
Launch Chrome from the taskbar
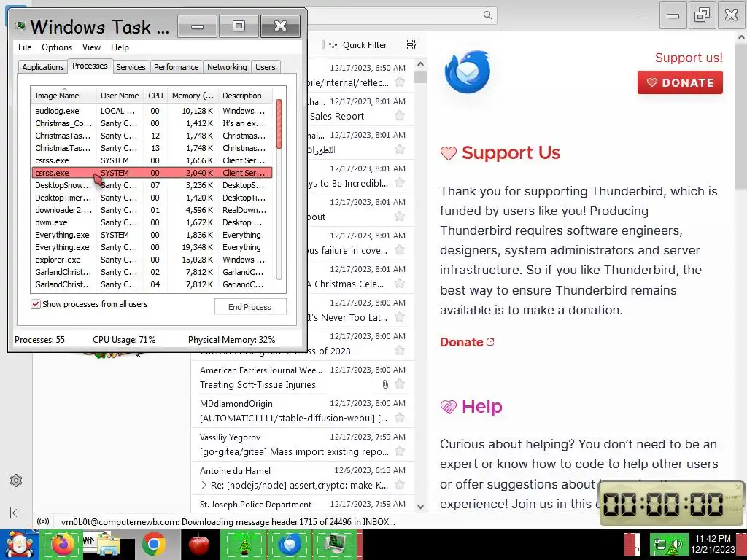tap(153, 545)
